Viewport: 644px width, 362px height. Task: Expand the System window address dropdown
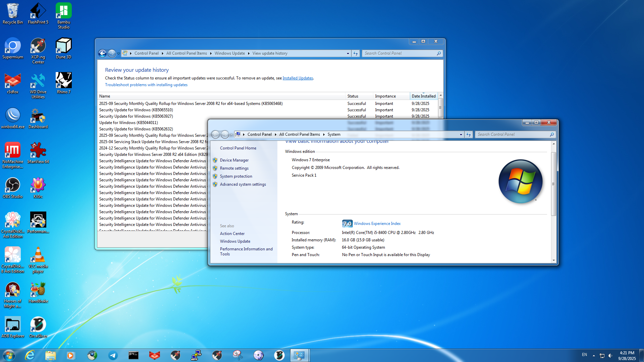[x=461, y=134]
